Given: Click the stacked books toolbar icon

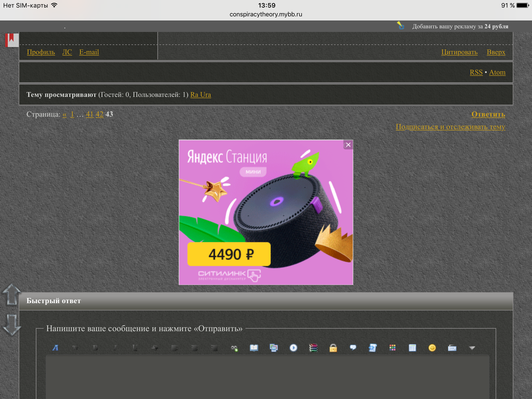Looking at the screenshot, I should (313, 348).
